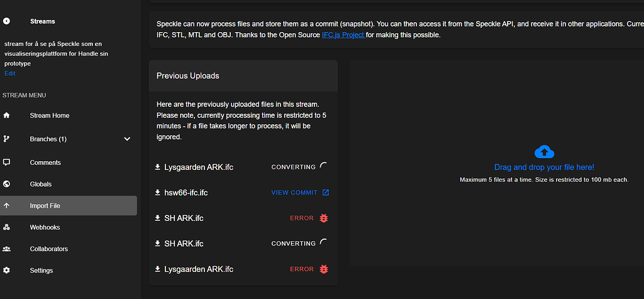Click the Edit link under stream description

10,73
